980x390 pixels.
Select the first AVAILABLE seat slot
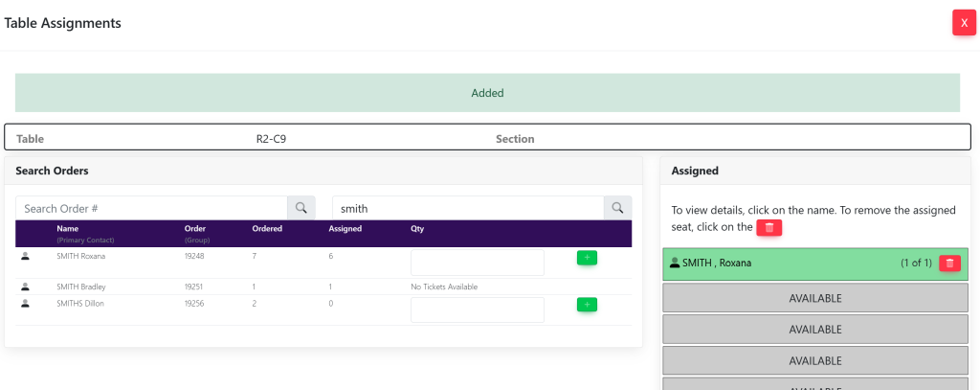click(x=814, y=298)
